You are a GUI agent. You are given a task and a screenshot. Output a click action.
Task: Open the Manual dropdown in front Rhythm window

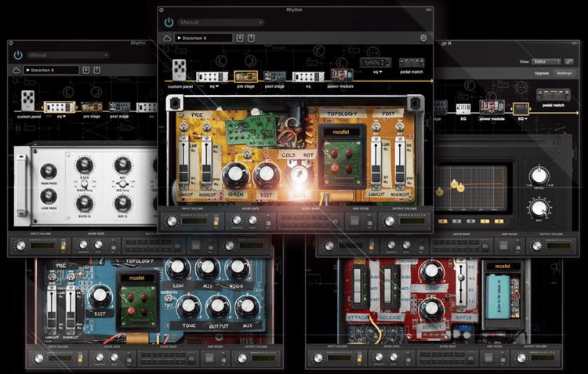221,23
